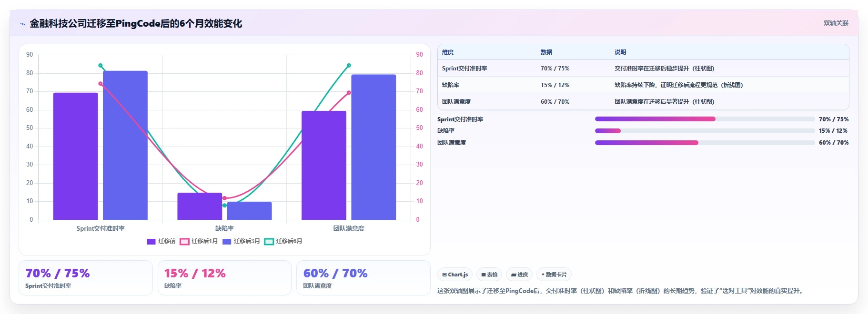This screenshot has width=868, height=314.
Task: Click the Chart.js tag
Action: click(455, 275)
